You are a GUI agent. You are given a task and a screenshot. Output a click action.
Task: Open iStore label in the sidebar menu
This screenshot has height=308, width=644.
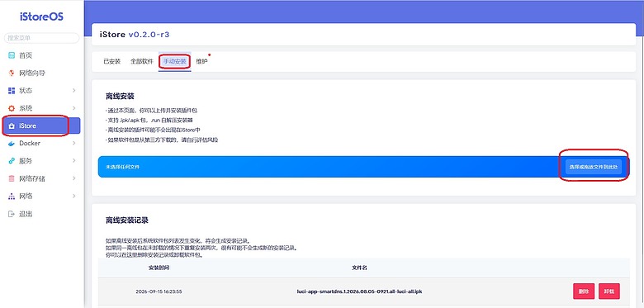(x=27, y=126)
